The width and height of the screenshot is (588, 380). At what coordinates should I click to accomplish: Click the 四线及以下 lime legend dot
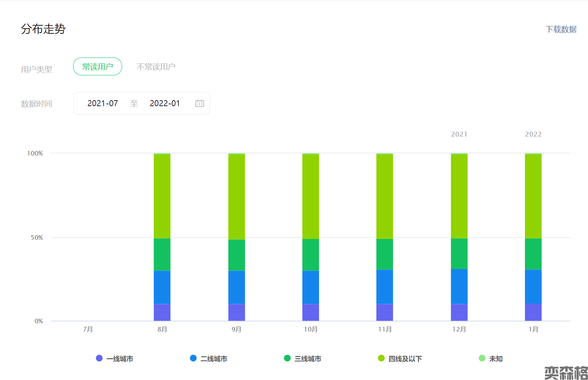pos(381,358)
